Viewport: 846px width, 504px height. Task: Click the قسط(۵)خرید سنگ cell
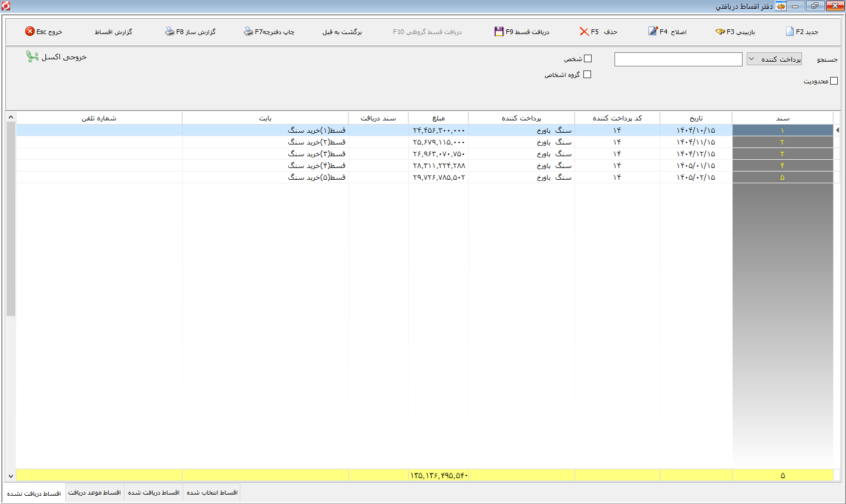point(266,177)
